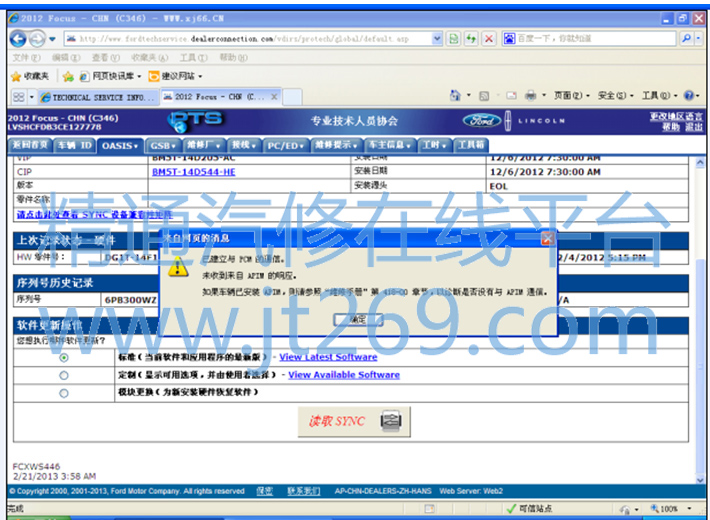Viewport: 710px width, 520px height.
Task: Open the 网页快讯库 favorites bar item
Action: [x=110, y=76]
